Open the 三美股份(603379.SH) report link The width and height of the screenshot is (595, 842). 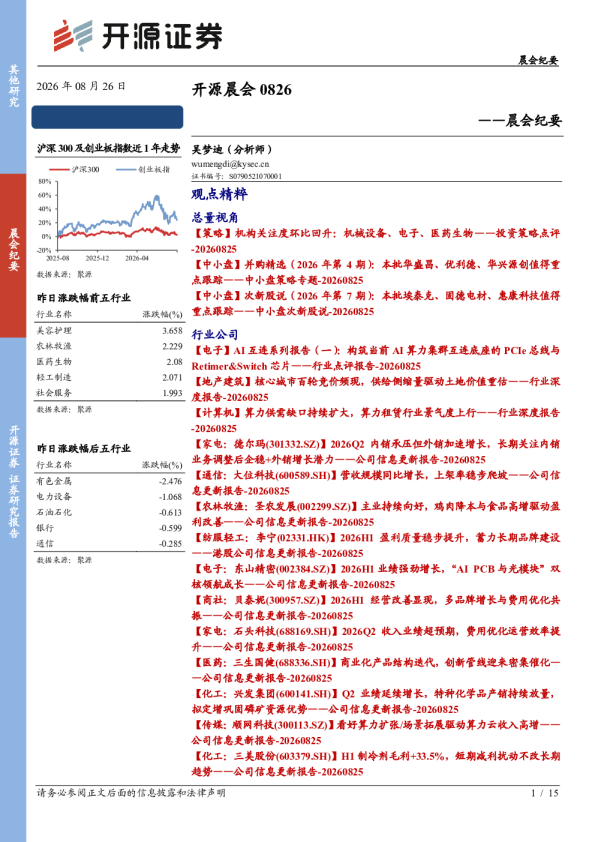coord(376,763)
